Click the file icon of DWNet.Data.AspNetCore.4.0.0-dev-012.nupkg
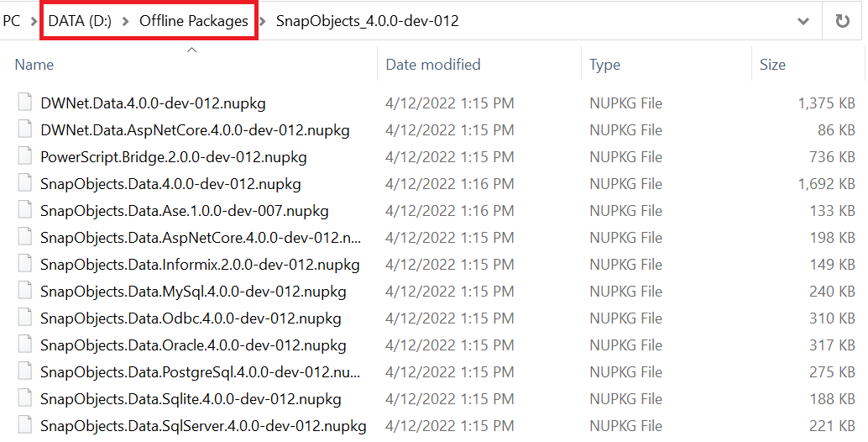Viewport: 868px width, 442px height. [25, 129]
